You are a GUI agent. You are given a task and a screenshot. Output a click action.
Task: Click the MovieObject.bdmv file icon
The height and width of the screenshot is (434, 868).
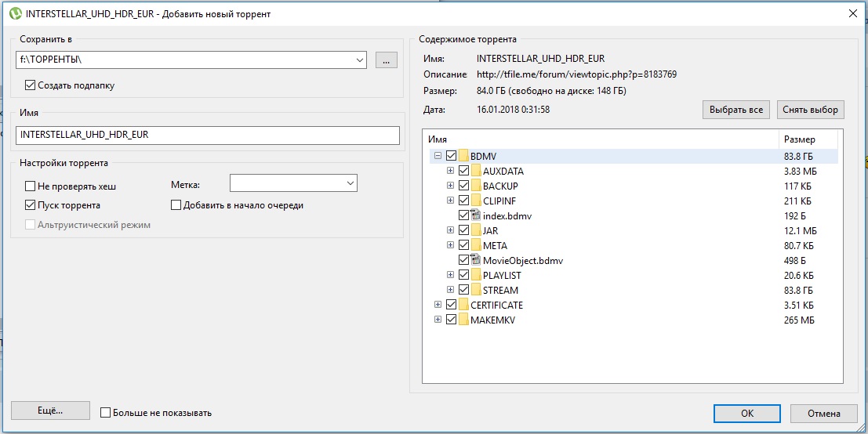475,260
